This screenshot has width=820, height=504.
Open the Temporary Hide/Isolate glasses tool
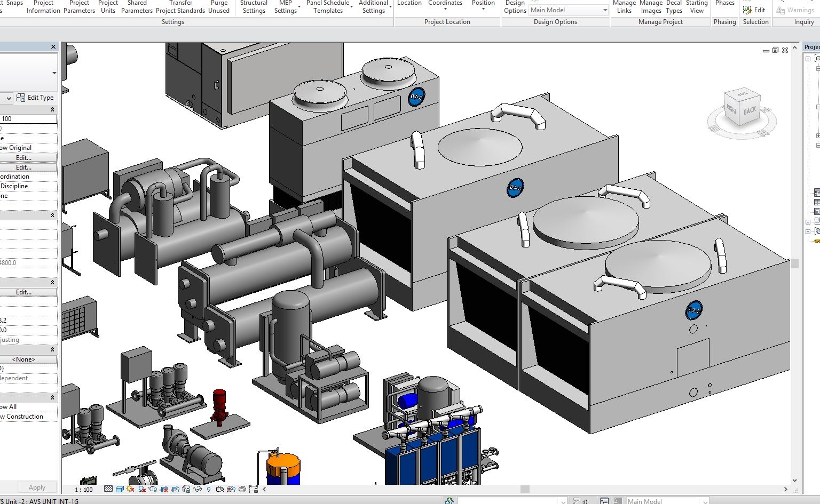(198, 489)
